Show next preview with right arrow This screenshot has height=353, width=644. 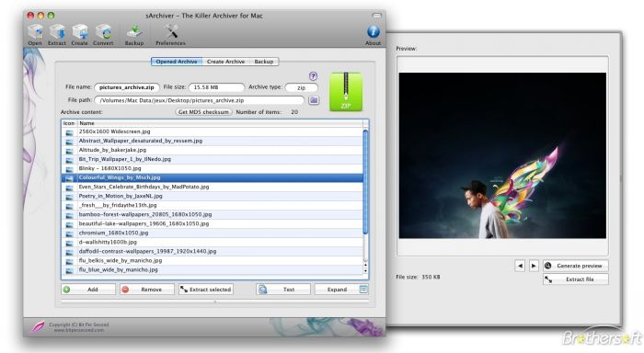pos(533,266)
